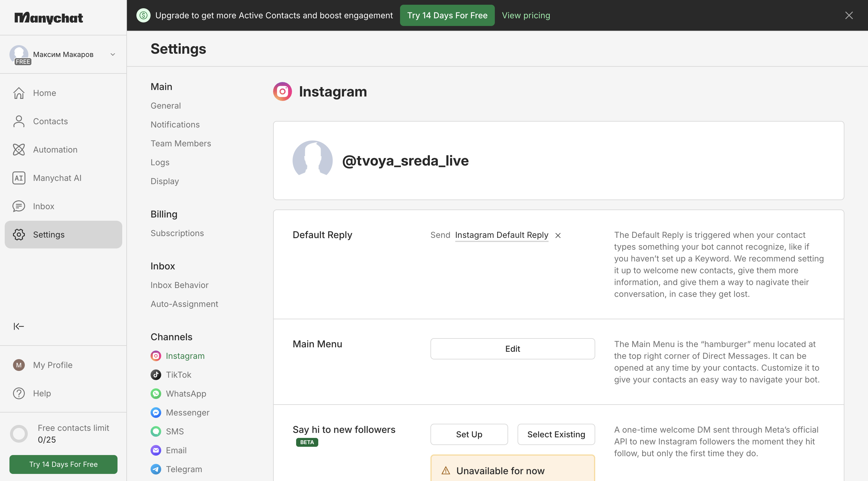Click the Messenger channel icon
Image resolution: width=868 pixels, height=481 pixels.
pyautogui.click(x=156, y=412)
